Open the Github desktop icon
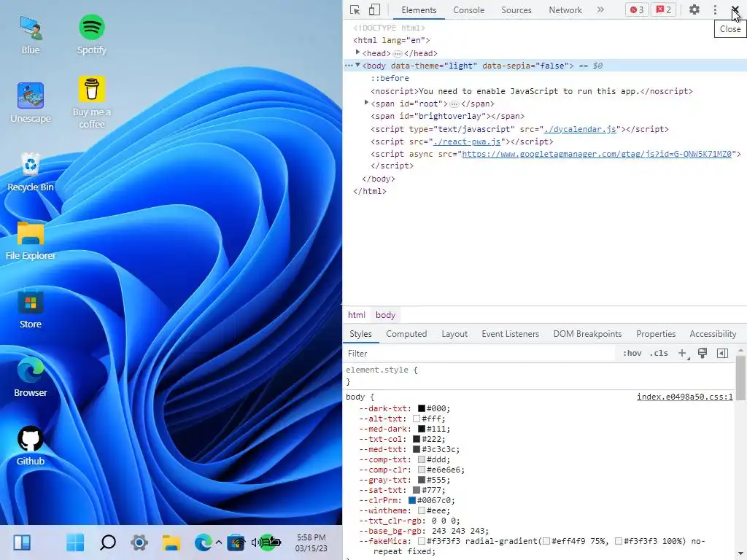This screenshot has height=560, width=747. pos(31,446)
